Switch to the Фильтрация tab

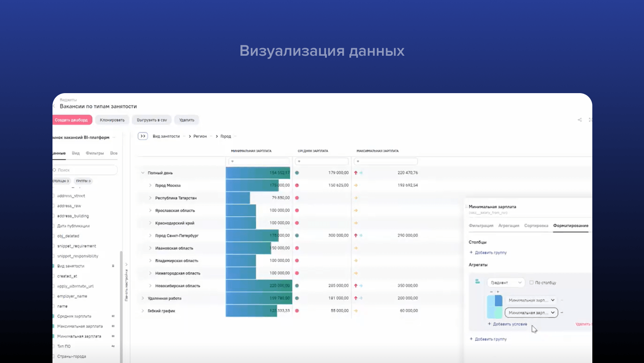tap(481, 226)
